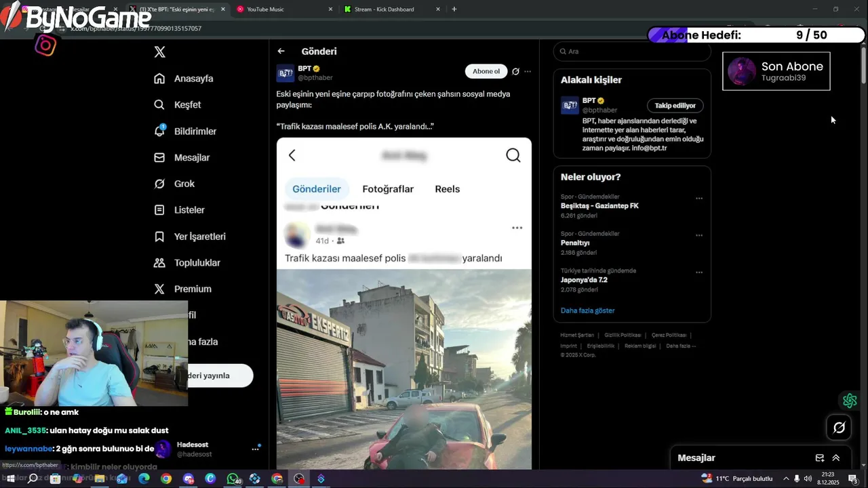This screenshot has width=868, height=488.
Task: Open the Windows Start menu
Action: [x=11, y=479]
